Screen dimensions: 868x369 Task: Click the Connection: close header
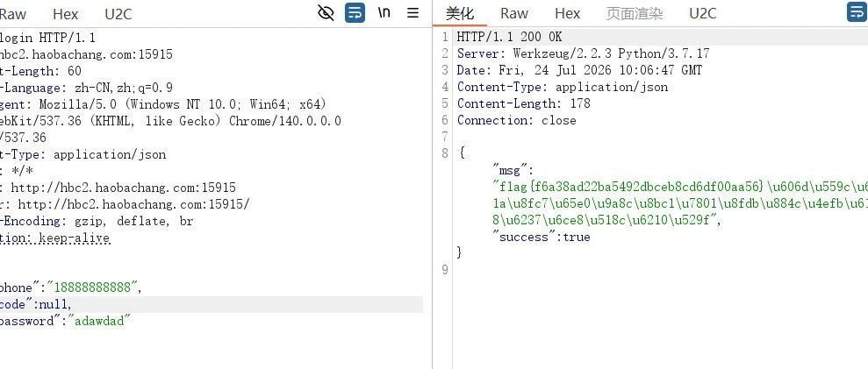pyautogui.click(x=516, y=120)
